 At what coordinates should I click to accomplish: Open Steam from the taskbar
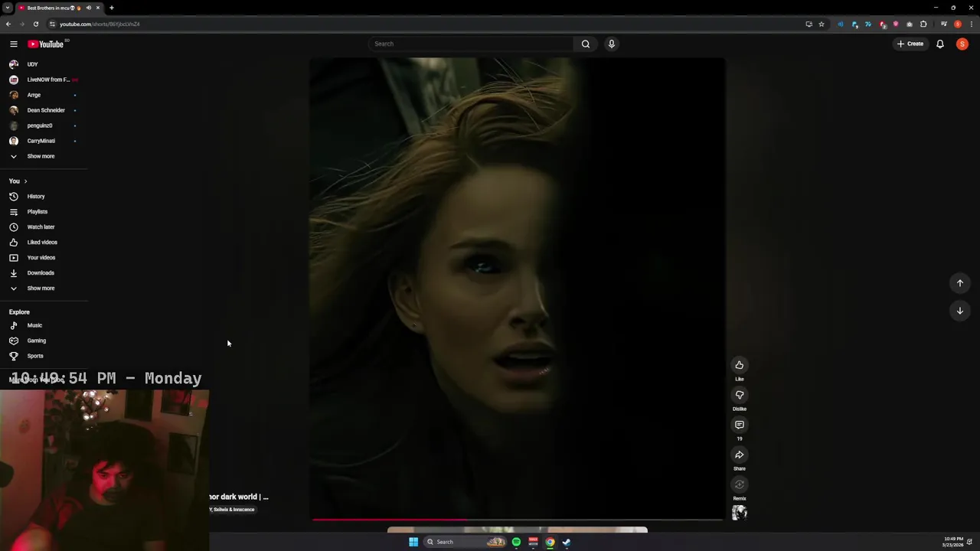tap(567, 542)
